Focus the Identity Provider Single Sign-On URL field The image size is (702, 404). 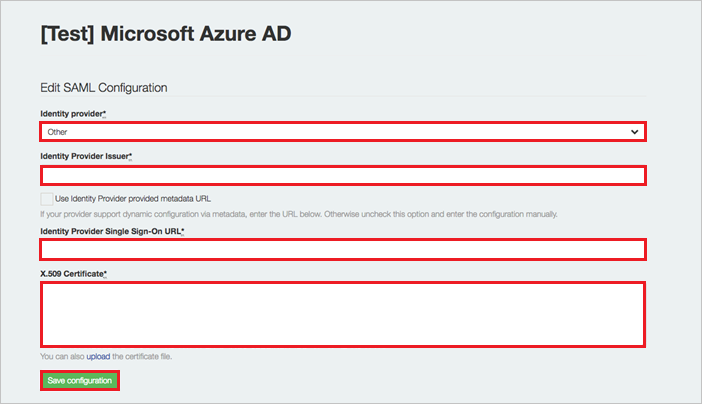tap(343, 249)
